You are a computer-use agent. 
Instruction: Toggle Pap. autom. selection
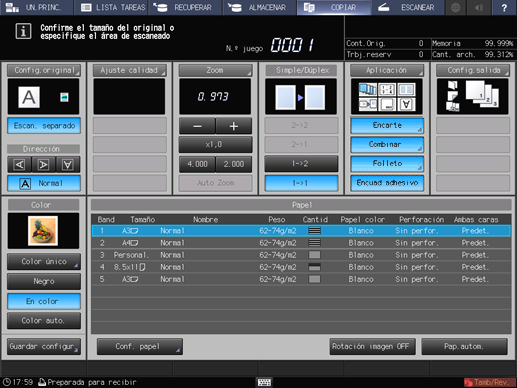(464, 347)
